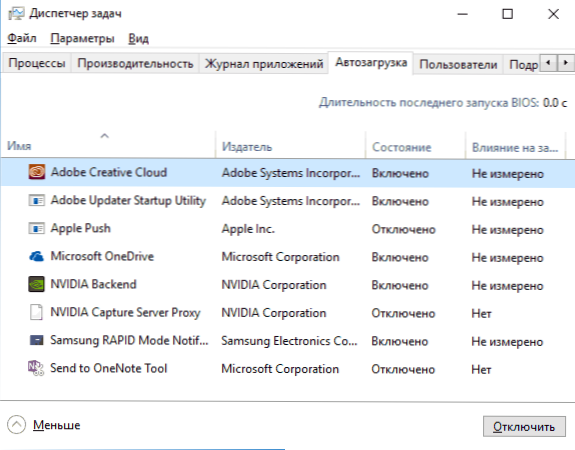Click the Adobe Creative Cloud icon
Viewport: 575px width, 450px height.
(37, 172)
